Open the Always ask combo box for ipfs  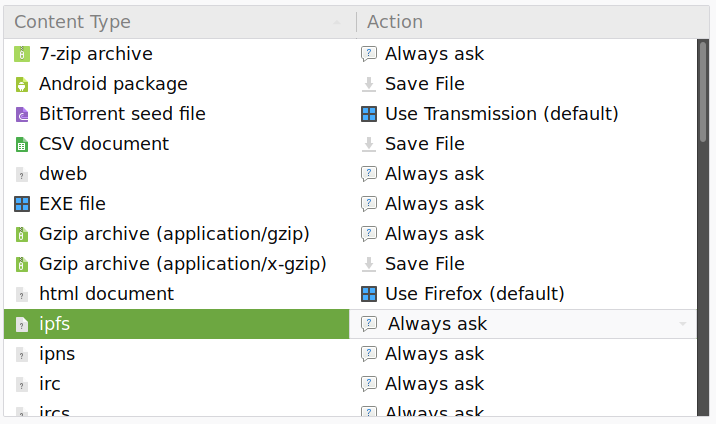coord(523,324)
